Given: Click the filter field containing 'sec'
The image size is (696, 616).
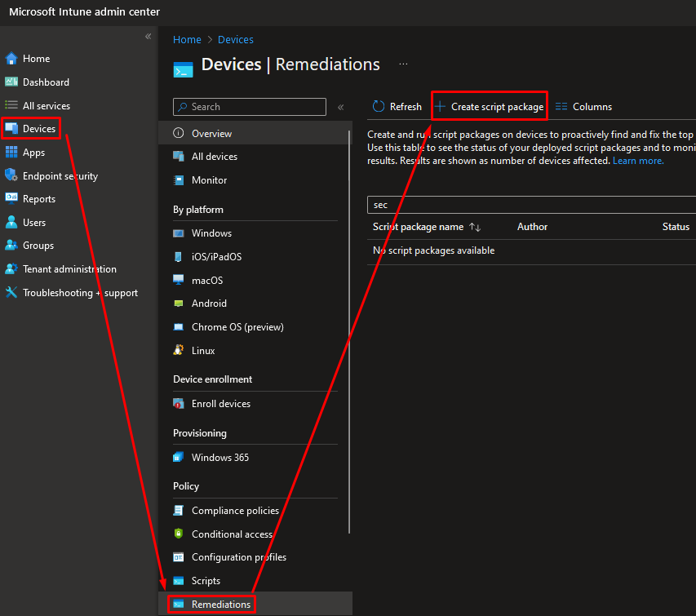Looking at the screenshot, I should coord(531,205).
